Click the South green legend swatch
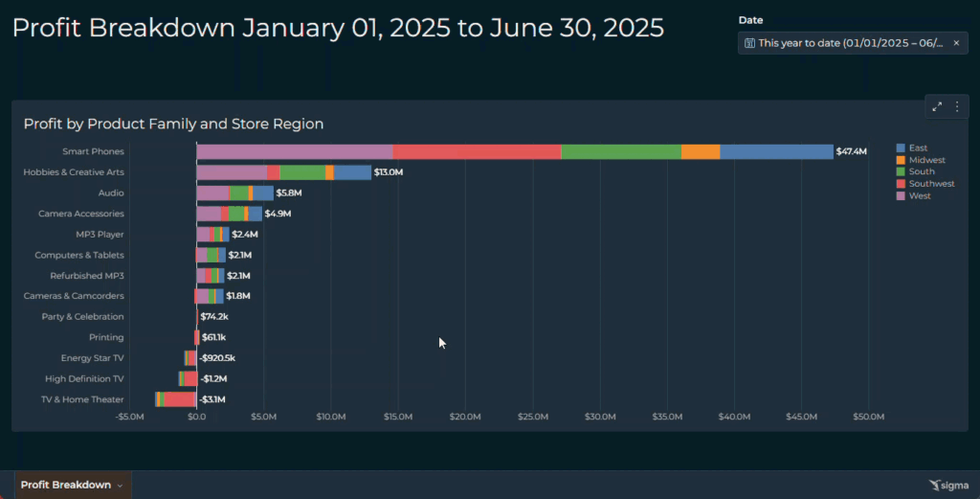Image resolution: width=980 pixels, height=499 pixels. click(x=901, y=172)
